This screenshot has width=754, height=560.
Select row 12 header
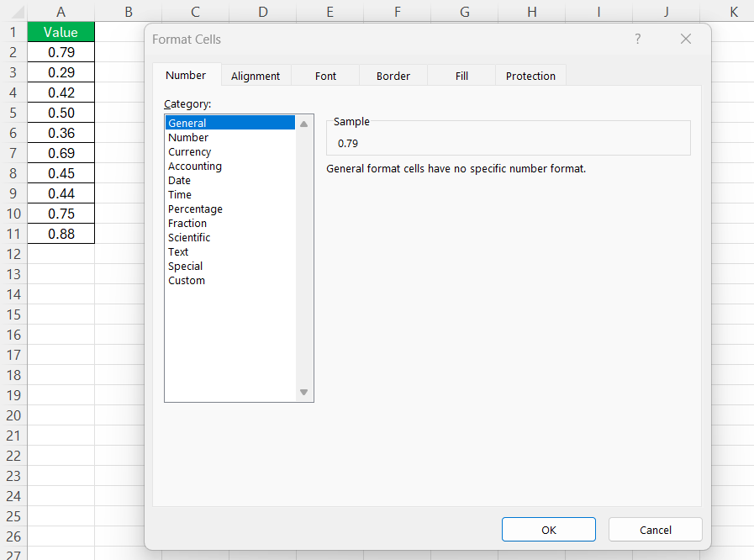coord(13,254)
